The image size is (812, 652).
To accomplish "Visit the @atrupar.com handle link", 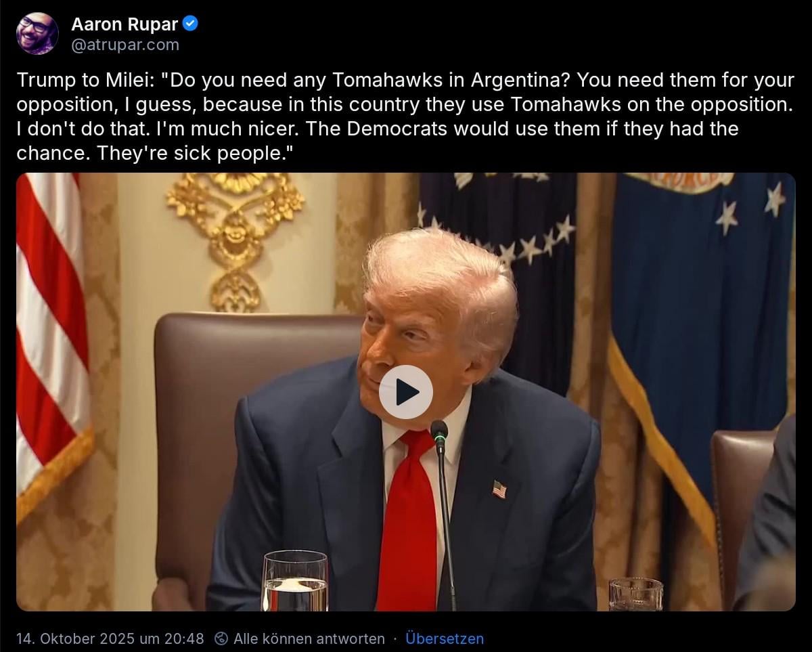I will click(x=125, y=45).
